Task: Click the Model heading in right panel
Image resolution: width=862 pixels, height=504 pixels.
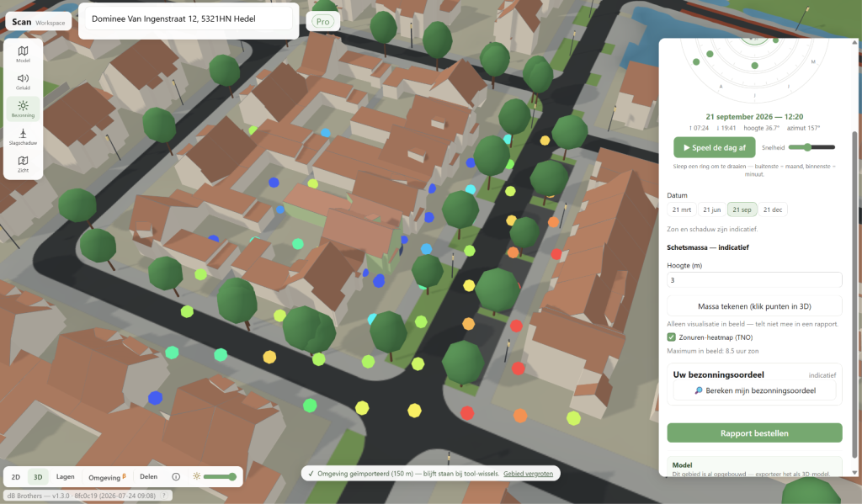Action: (x=682, y=465)
